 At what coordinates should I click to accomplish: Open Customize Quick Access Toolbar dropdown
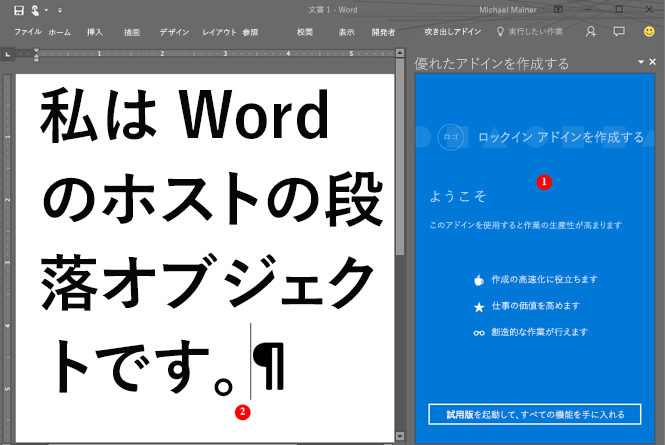(60, 10)
